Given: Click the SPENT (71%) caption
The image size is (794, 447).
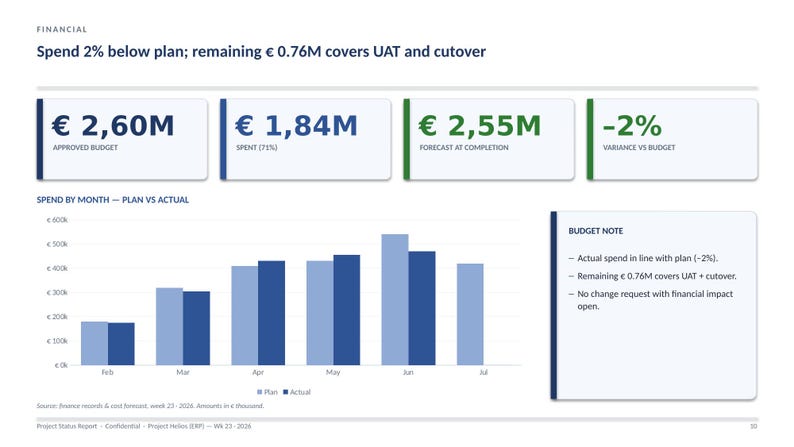Looking at the screenshot, I should 256,147.
